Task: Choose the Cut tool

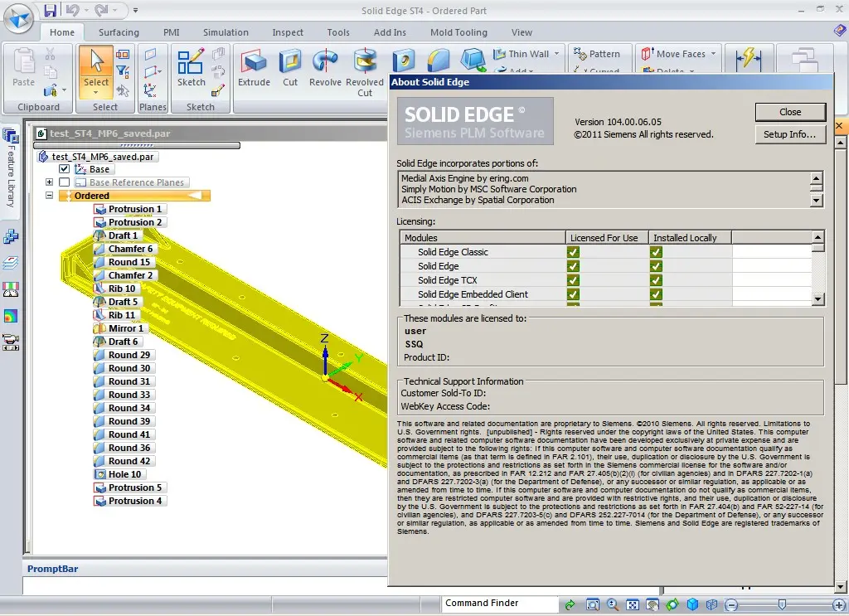Action: pos(290,68)
